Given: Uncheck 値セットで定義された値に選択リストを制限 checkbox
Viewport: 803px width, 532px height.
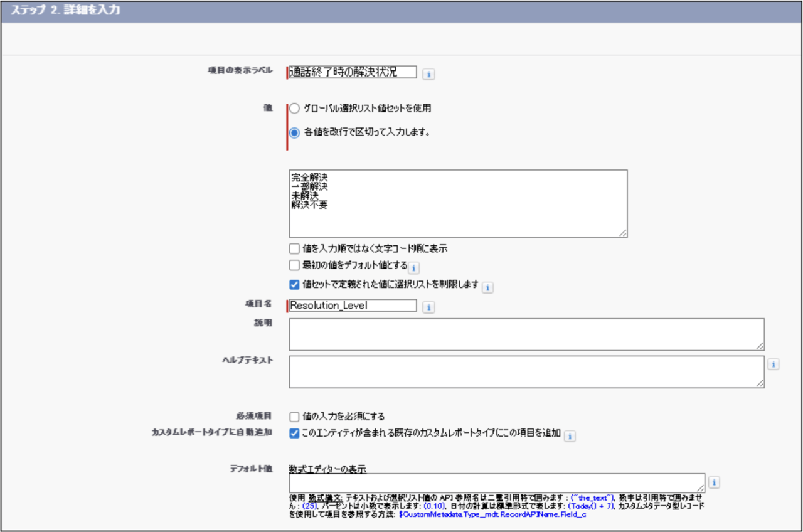Looking at the screenshot, I should 294,284.
